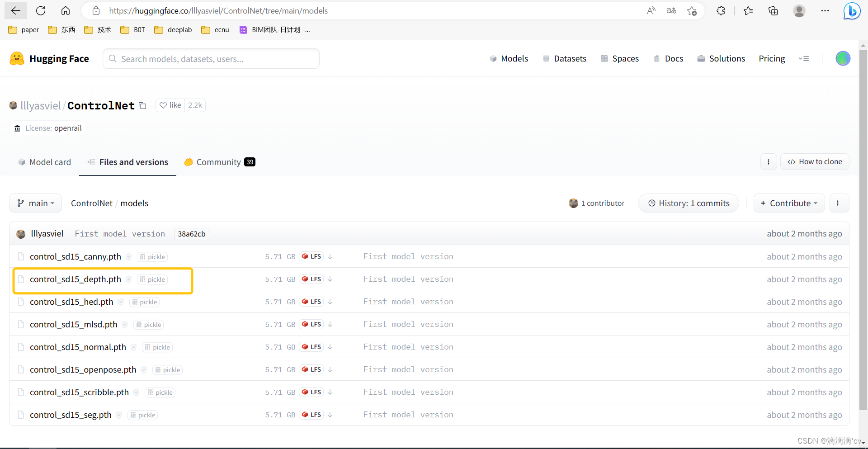Open the lllyasviel author profile link in the title
868x449 pixels.
(41, 105)
